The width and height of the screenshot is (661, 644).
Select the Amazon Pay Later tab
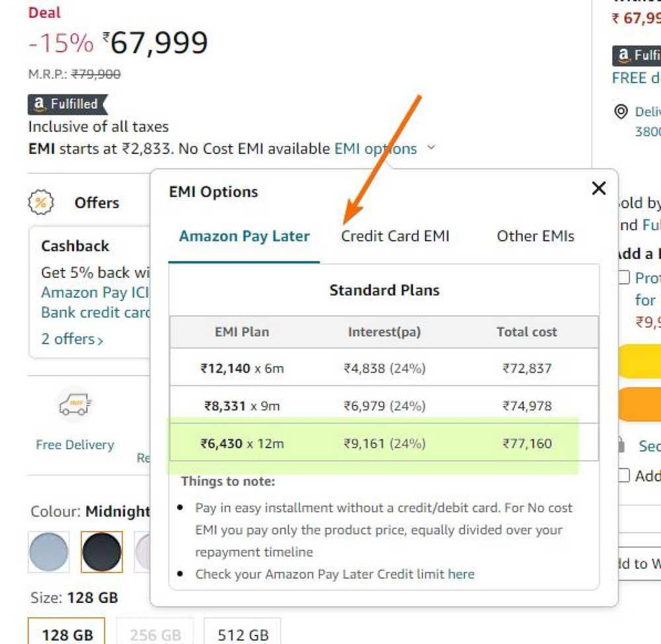pos(244,236)
